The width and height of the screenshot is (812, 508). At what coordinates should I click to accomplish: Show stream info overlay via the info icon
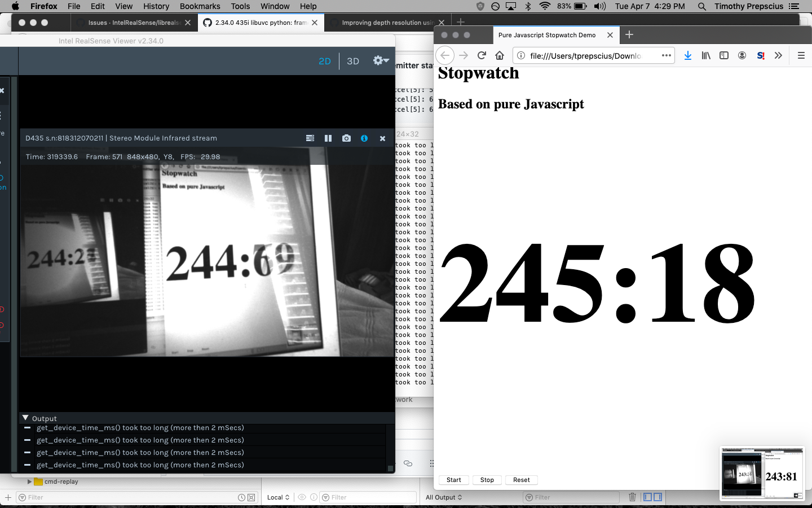pyautogui.click(x=364, y=138)
